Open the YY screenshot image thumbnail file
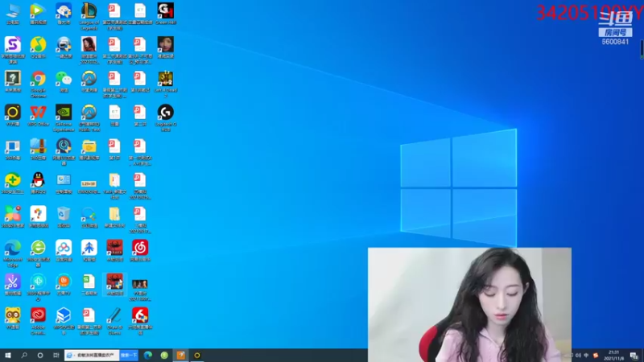 click(x=140, y=288)
